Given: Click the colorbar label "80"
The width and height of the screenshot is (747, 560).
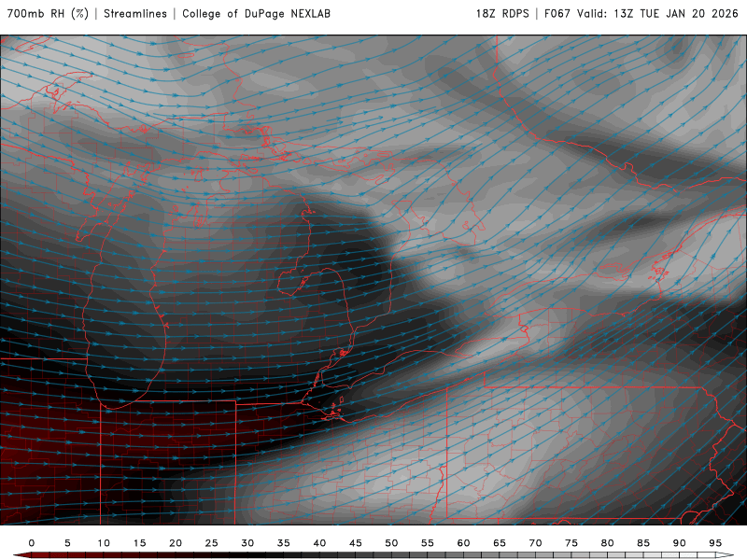Looking at the screenshot, I should (x=608, y=543).
